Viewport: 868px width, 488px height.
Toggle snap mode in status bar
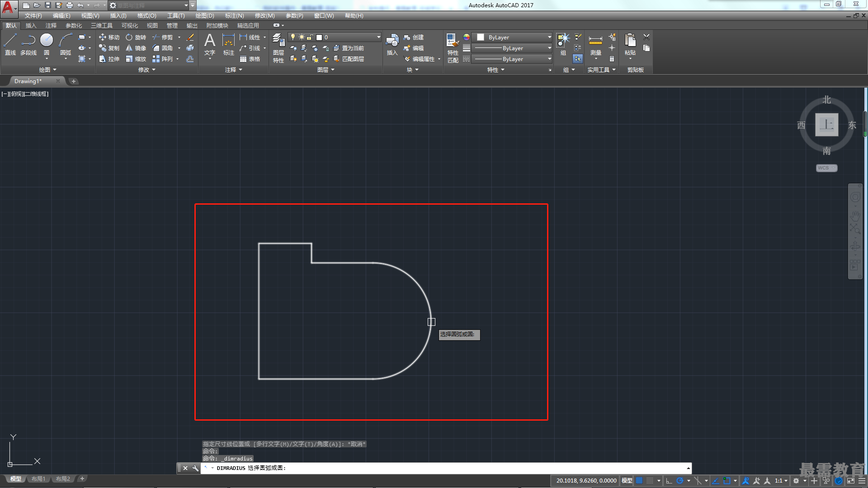point(650,481)
